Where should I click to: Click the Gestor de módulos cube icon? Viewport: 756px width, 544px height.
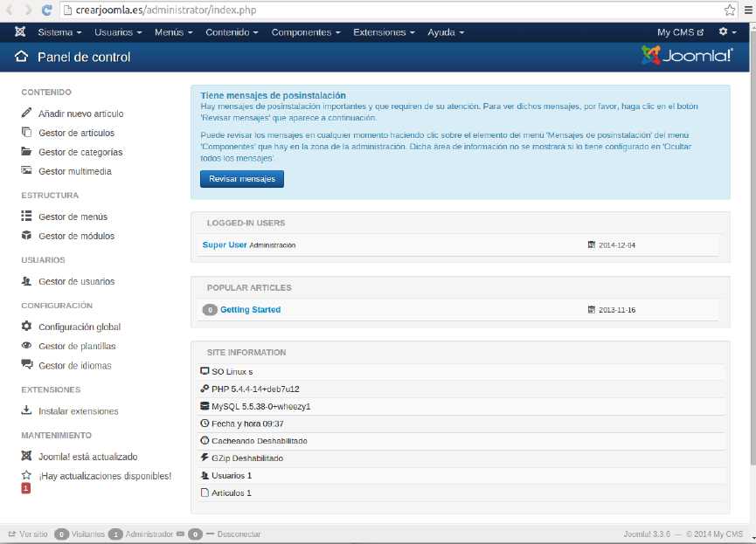point(26,236)
